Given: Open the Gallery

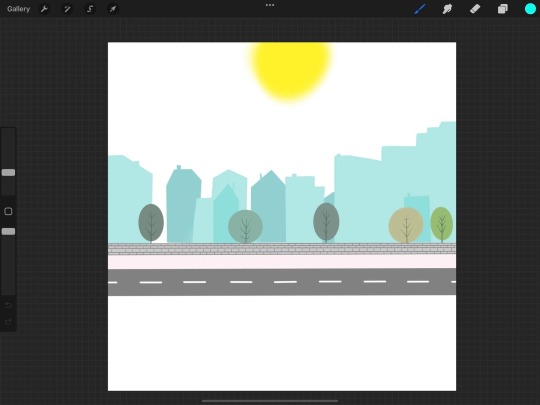Looking at the screenshot, I should 18,9.
